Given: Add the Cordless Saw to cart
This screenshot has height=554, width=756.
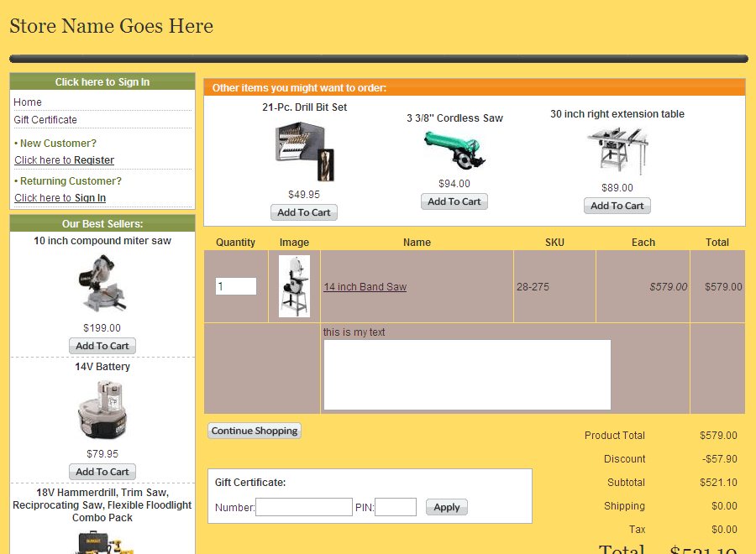Looking at the screenshot, I should coord(454,201).
